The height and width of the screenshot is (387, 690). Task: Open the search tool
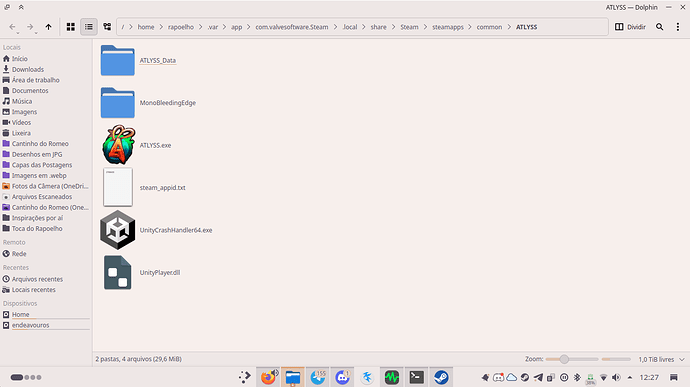pyautogui.click(x=659, y=27)
